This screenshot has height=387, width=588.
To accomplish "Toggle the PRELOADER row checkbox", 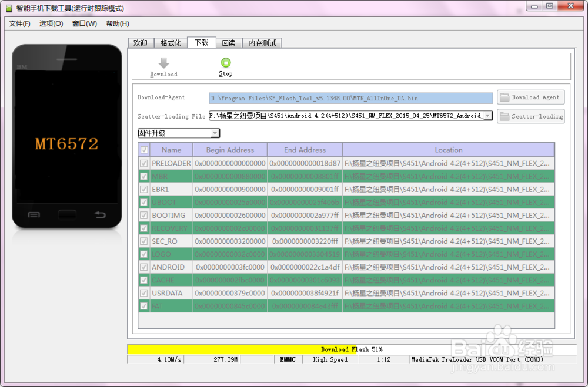I will (143, 163).
